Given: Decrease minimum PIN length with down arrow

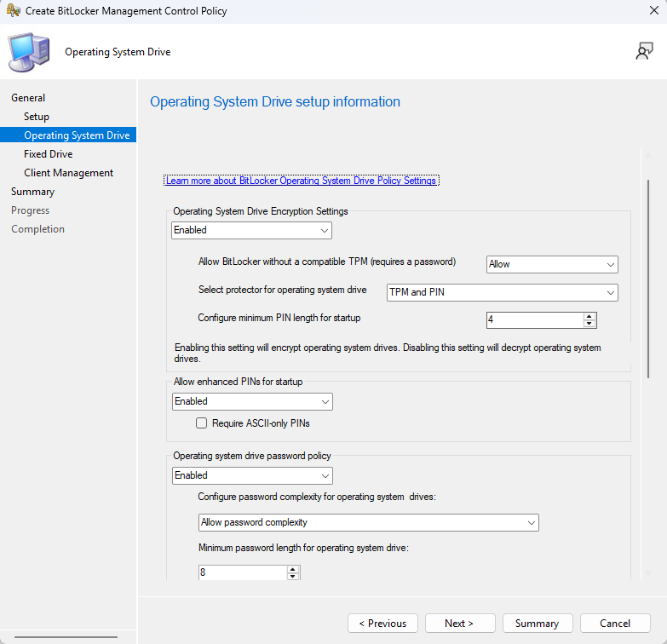Looking at the screenshot, I should click(589, 324).
